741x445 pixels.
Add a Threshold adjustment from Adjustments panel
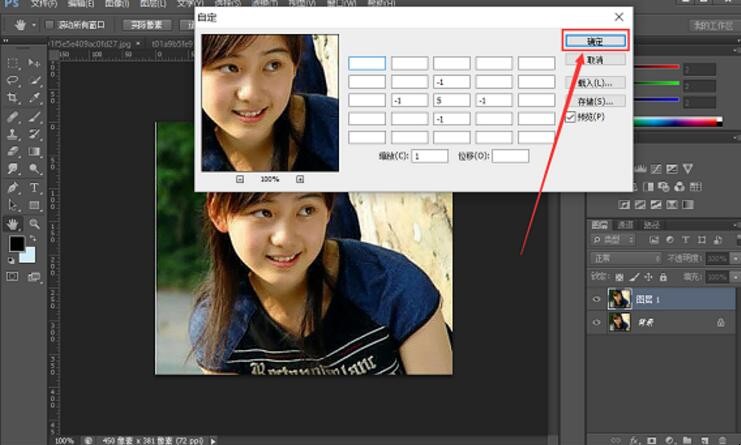click(656, 205)
